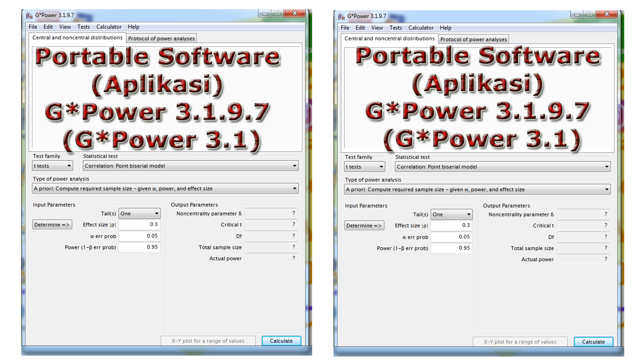Switch to Protocol of power analyses tab, right window

474,39
